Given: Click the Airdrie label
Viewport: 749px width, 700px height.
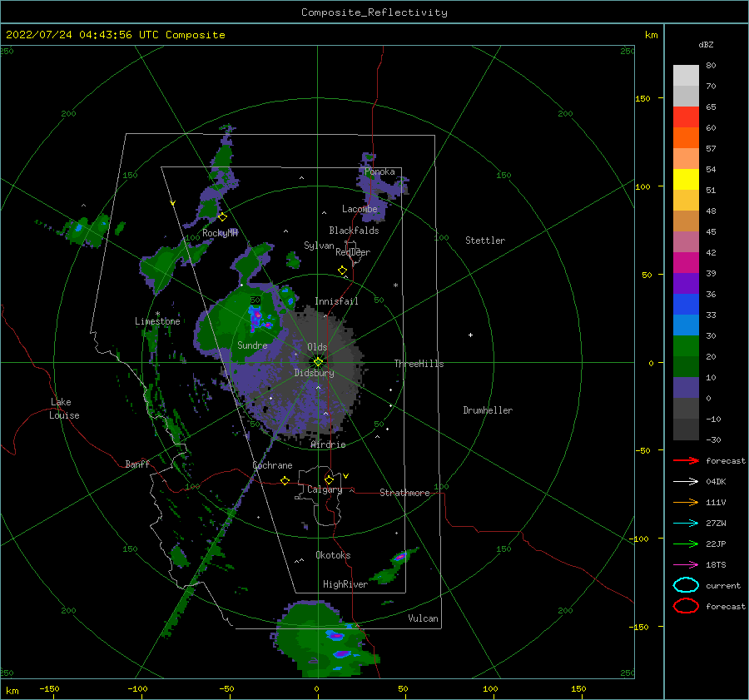Looking at the screenshot, I should pyautogui.click(x=328, y=444).
